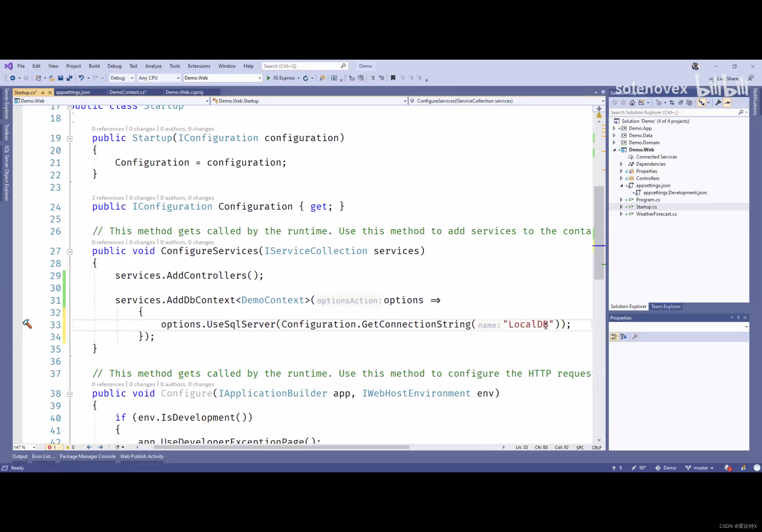Screen dimensions: 762x532
Task: Collapse the ConfigureServices method outline box
Action: [70, 252]
